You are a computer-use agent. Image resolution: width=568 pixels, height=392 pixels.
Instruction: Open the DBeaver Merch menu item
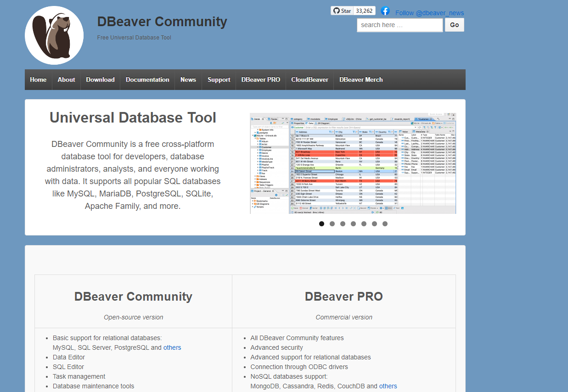tap(361, 79)
